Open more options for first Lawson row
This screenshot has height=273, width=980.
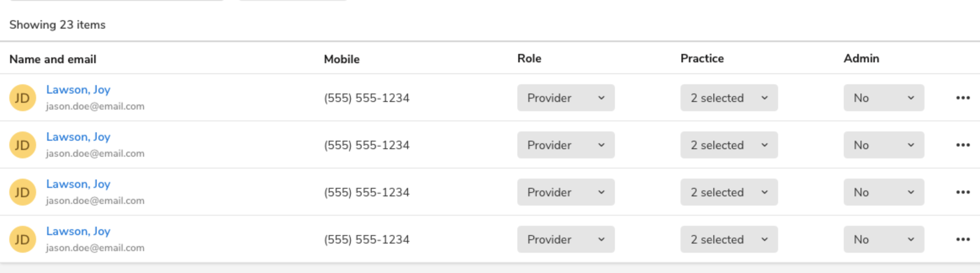click(962, 98)
